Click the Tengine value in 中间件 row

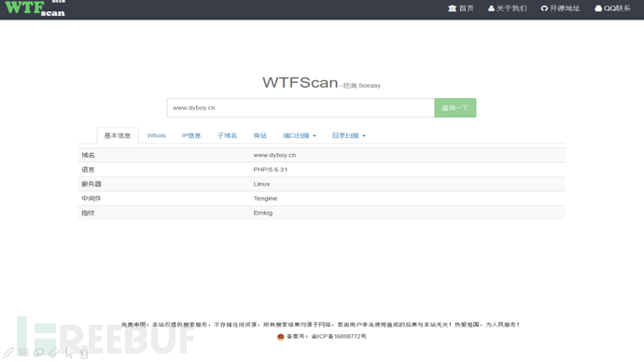pyautogui.click(x=265, y=198)
